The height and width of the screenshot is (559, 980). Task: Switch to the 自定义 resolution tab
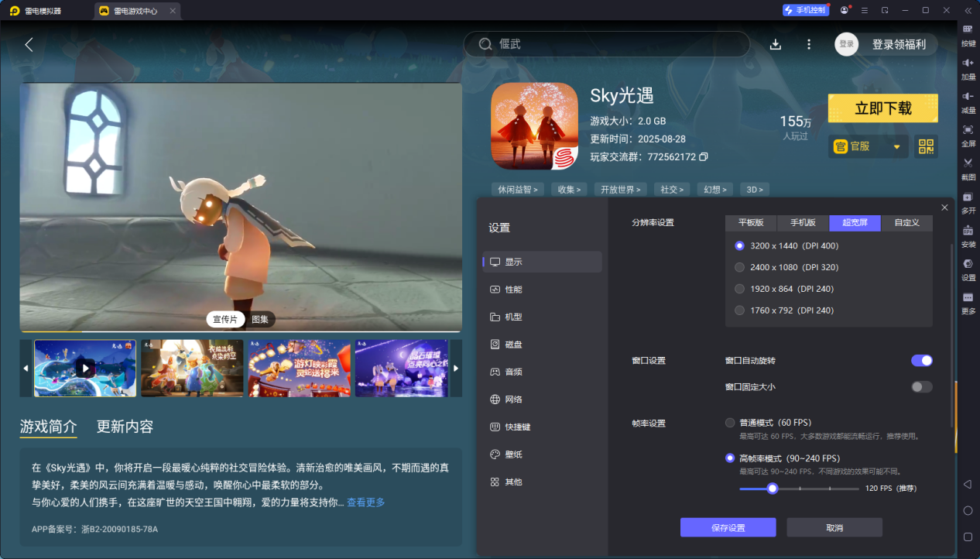coord(907,223)
